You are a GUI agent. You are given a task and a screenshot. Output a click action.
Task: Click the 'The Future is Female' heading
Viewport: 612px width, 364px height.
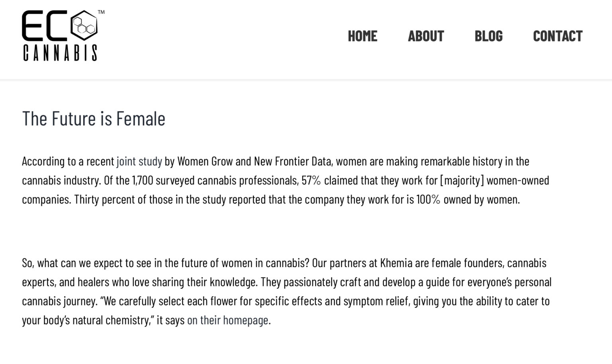pyautogui.click(x=94, y=119)
